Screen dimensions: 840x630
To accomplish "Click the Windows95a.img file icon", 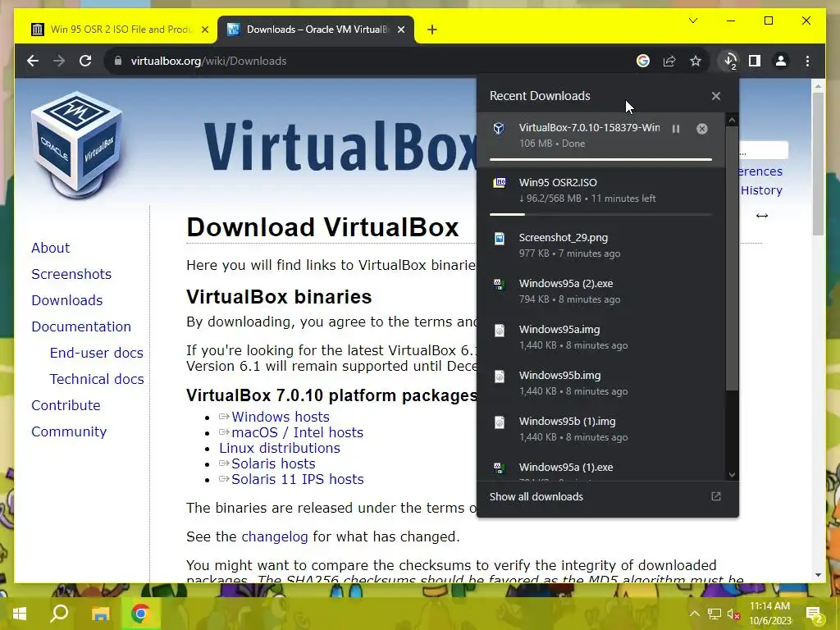I will pyautogui.click(x=500, y=330).
